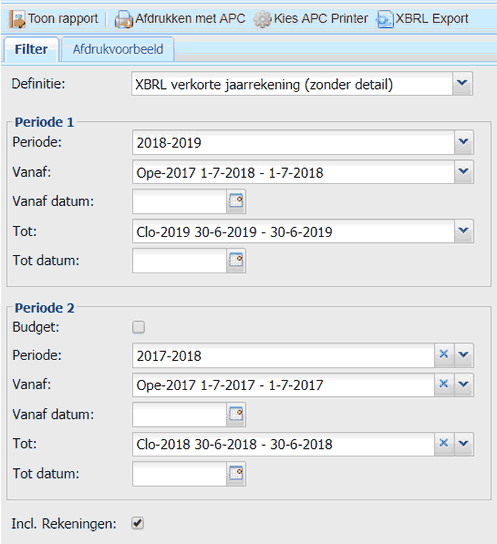
Task: Clear the Periode 2 Tot Clo-2018 value
Action: (x=444, y=444)
